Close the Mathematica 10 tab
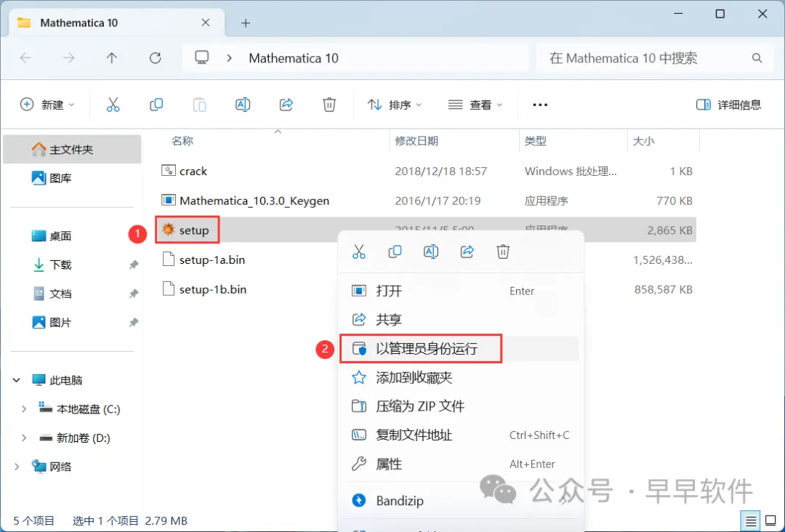Viewport: 785px width, 532px height. (x=205, y=23)
